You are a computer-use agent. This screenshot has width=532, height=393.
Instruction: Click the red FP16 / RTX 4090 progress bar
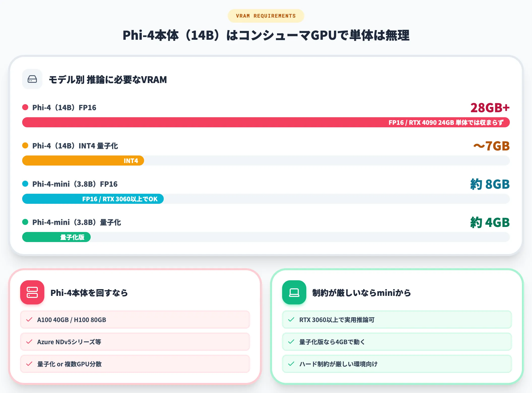click(x=266, y=122)
